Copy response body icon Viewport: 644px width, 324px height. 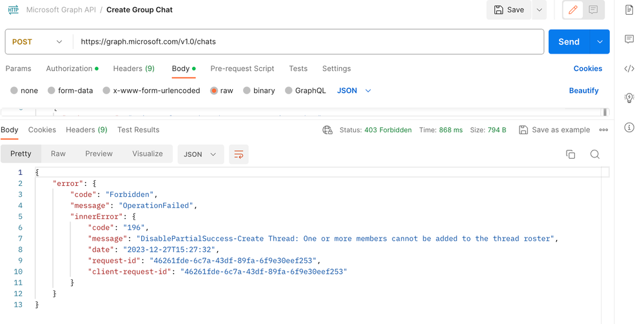571,154
